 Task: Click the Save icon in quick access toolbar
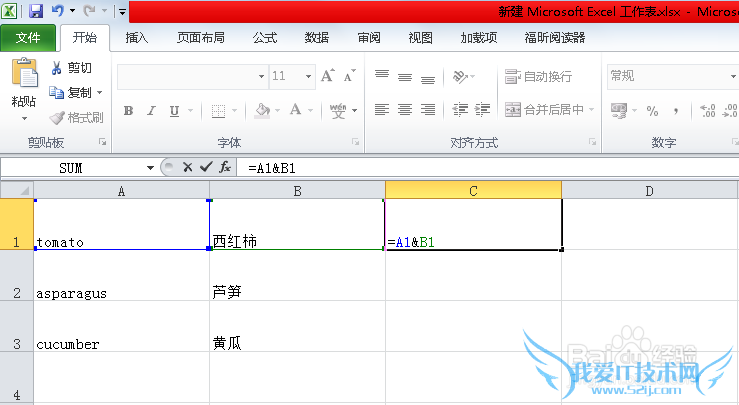36,11
